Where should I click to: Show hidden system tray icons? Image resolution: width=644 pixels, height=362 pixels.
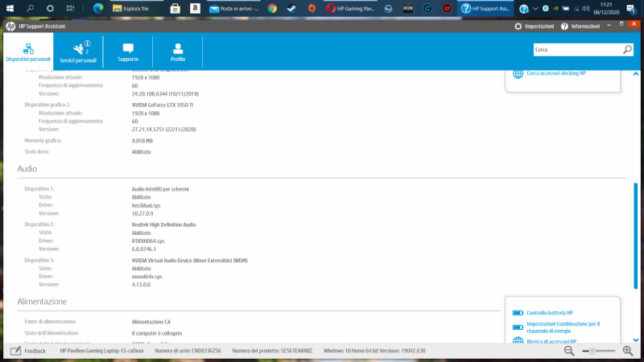click(x=535, y=8)
